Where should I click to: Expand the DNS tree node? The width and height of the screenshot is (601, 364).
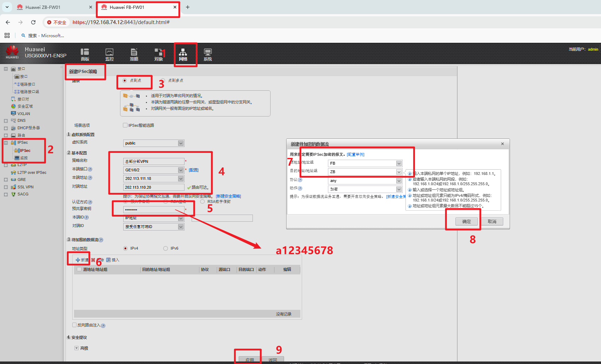pos(6,121)
